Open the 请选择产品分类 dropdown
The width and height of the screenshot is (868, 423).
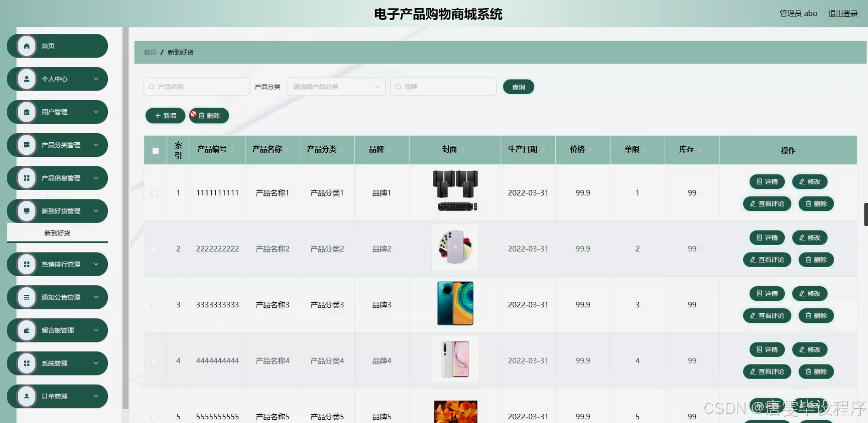335,86
